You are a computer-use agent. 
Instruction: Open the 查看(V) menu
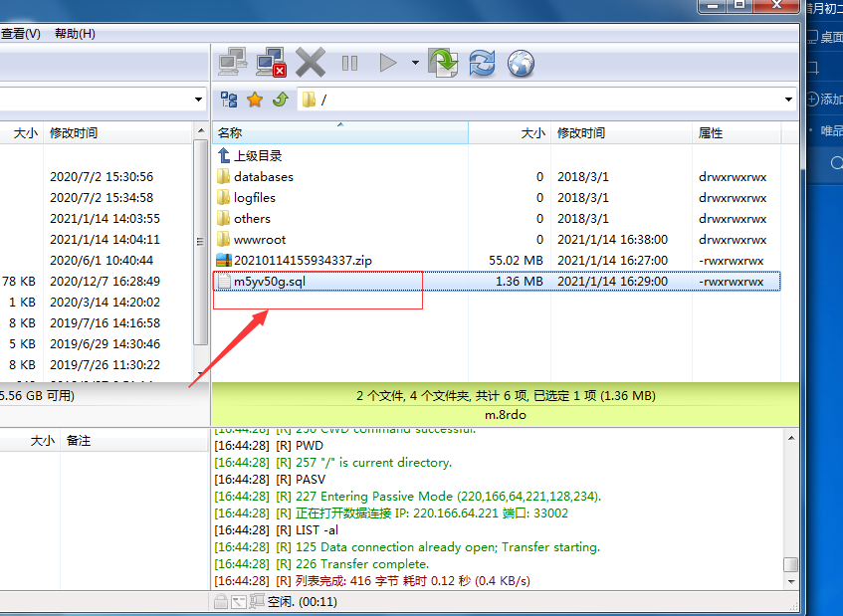(21, 34)
